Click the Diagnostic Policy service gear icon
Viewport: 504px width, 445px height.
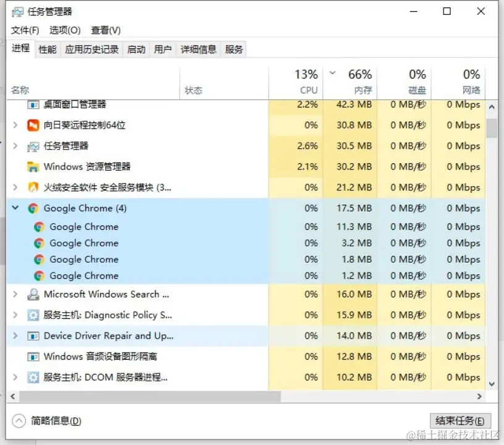33,315
